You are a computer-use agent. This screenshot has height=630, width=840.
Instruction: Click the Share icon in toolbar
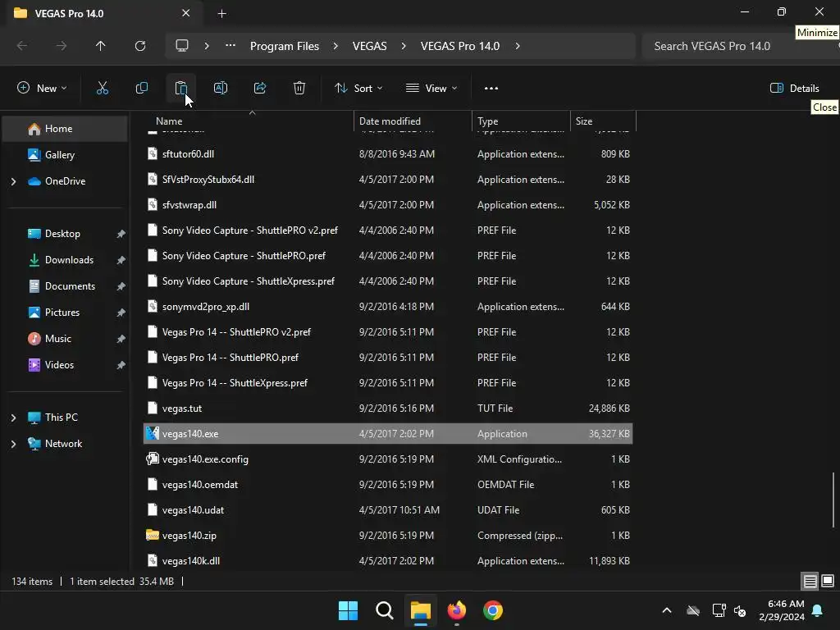click(260, 89)
